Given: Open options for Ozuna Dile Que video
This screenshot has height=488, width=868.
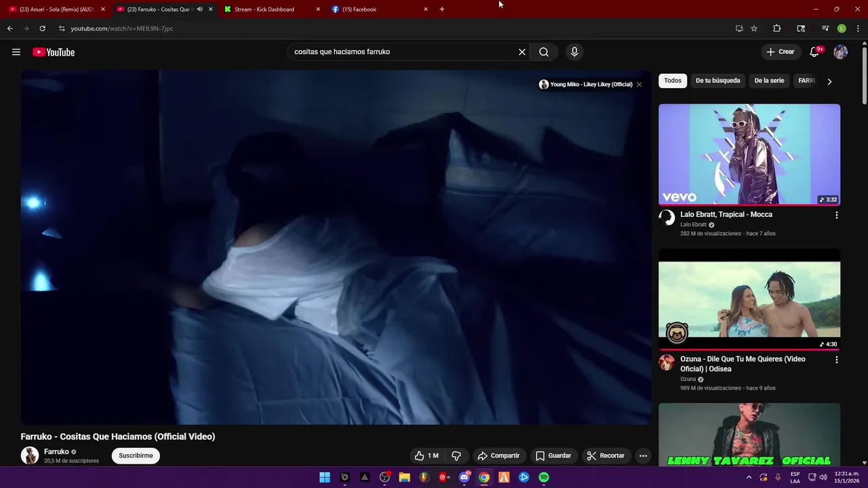Looking at the screenshot, I should click(836, 360).
